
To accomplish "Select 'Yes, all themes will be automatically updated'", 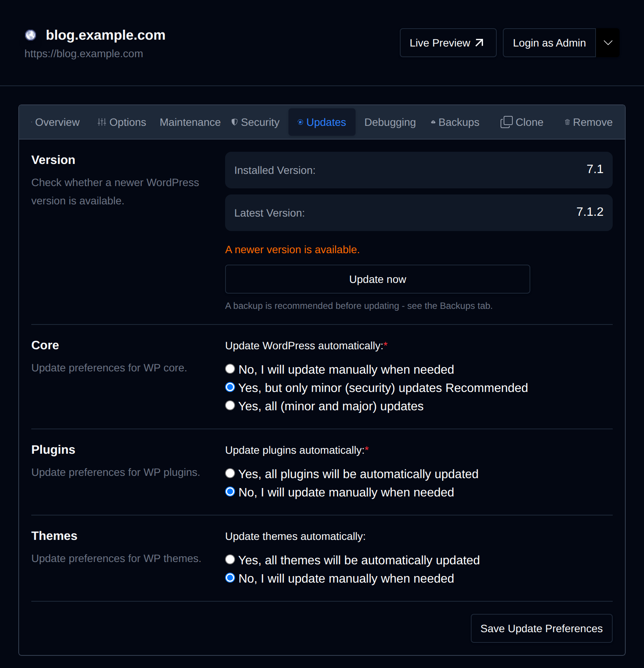I will click(230, 559).
